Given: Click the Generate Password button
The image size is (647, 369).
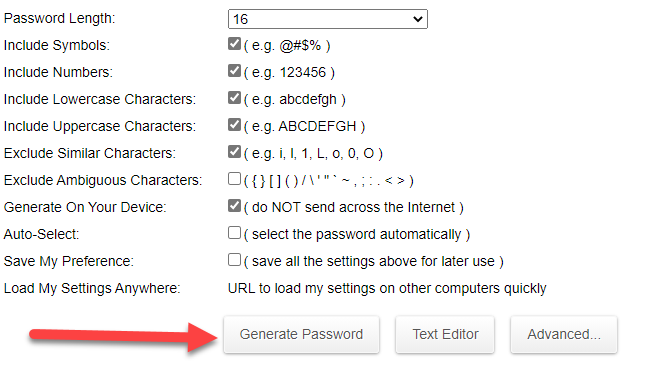Looking at the screenshot, I should (301, 334).
